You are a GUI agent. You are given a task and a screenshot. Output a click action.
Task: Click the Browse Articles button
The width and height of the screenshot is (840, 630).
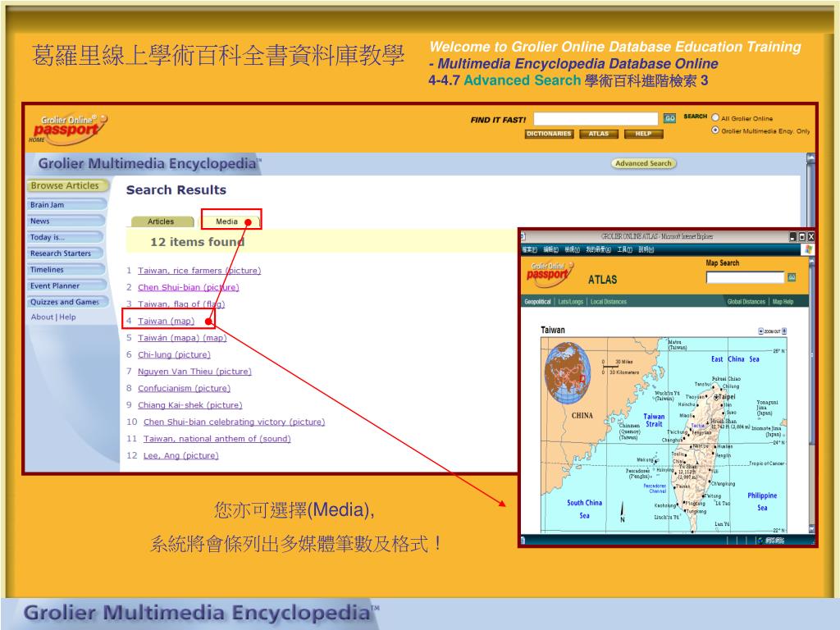tap(66, 186)
